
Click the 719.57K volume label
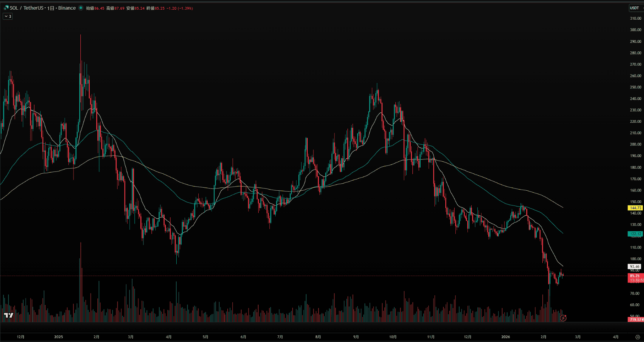click(635, 320)
